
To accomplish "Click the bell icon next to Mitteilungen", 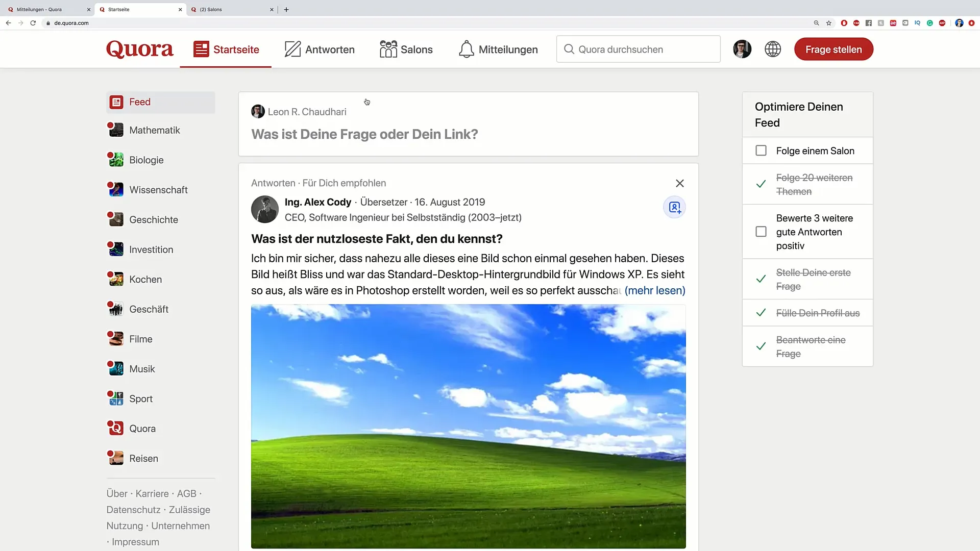I will [x=467, y=49].
